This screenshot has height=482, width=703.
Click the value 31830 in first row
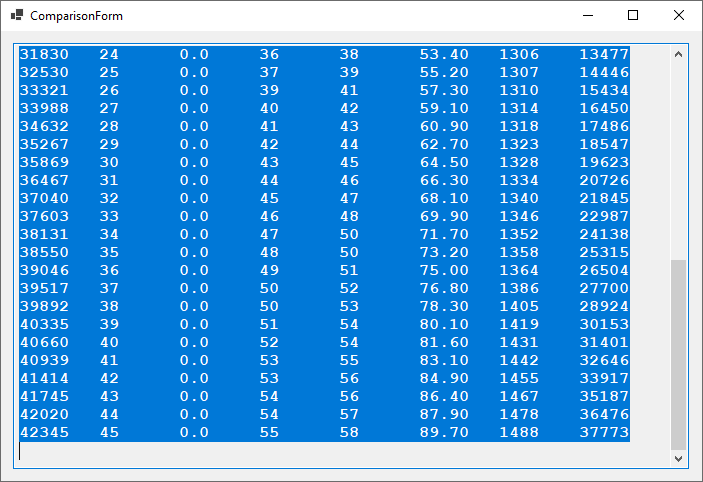pos(39,54)
